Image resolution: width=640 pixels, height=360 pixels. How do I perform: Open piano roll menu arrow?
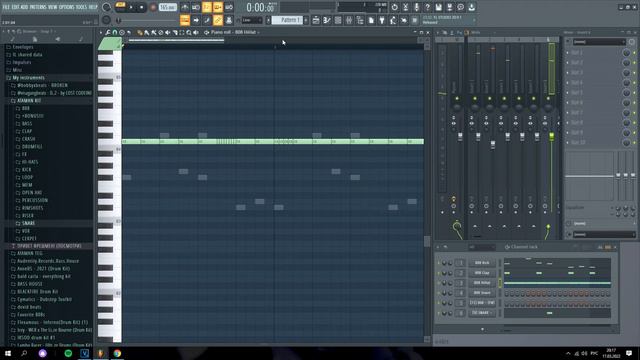coord(101,32)
